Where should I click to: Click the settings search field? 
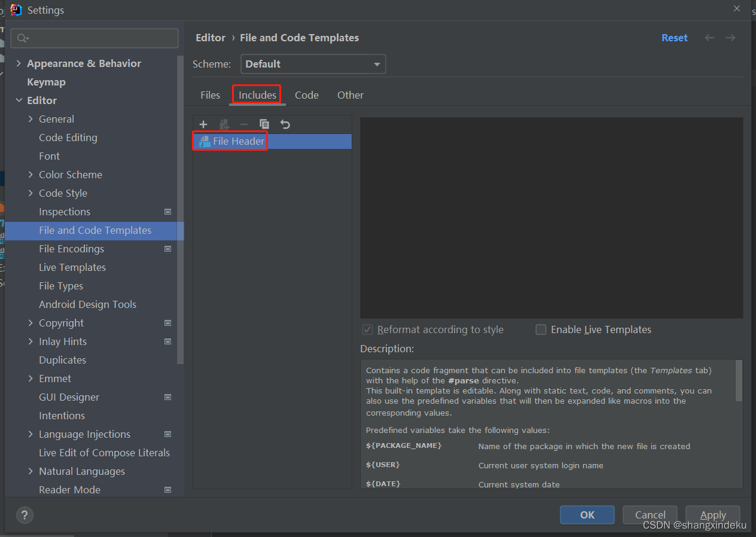tap(94, 38)
